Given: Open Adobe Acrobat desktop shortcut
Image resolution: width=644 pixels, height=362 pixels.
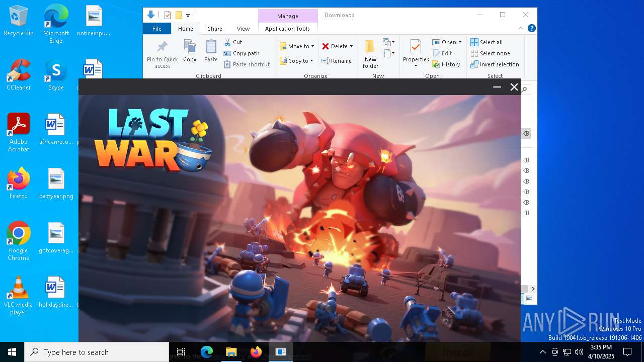Looking at the screenshot, I should click(x=19, y=133).
